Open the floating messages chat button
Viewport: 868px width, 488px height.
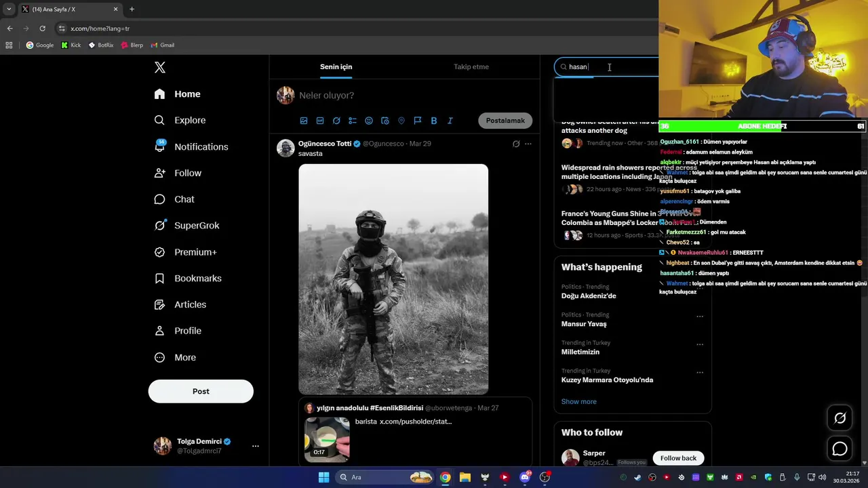point(840,449)
